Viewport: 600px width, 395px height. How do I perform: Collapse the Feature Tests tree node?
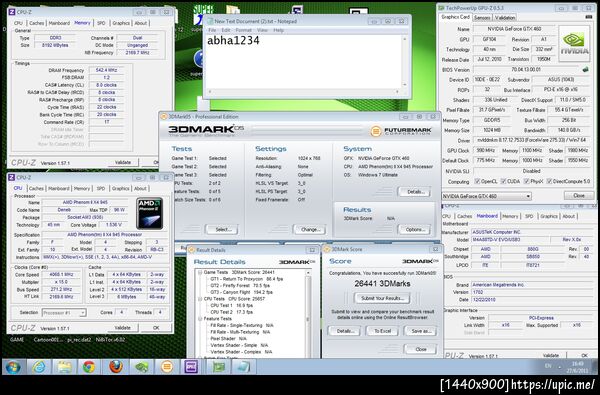200,318
